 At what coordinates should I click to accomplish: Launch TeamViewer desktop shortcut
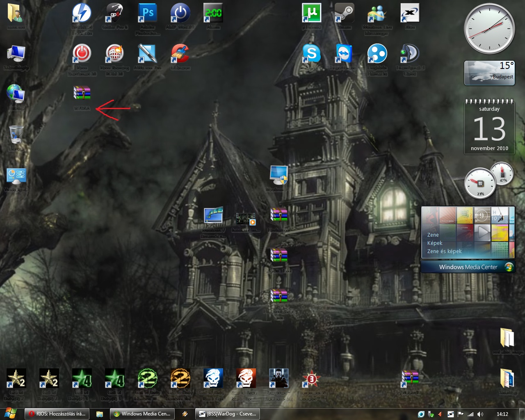pyautogui.click(x=344, y=53)
